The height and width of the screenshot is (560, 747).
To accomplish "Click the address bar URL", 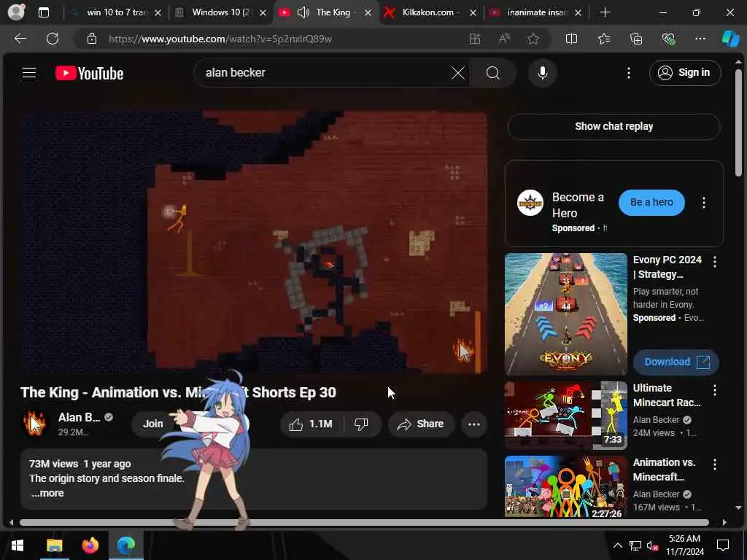I will point(220,39).
